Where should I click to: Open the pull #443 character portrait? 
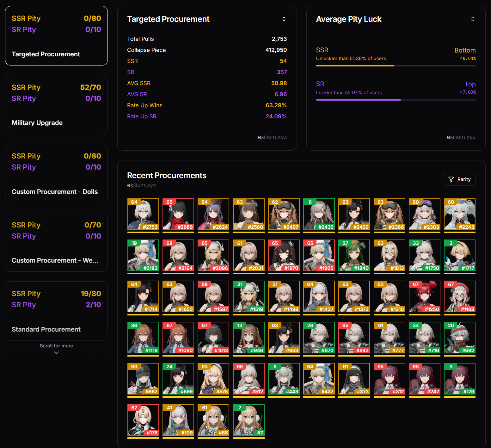click(x=284, y=379)
